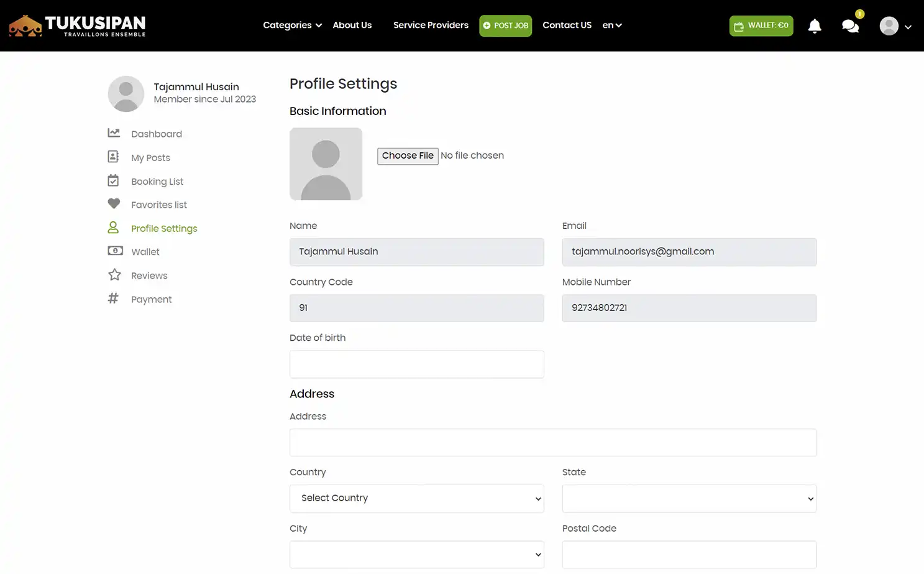Click the heart icon for Favorites list

click(114, 203)
